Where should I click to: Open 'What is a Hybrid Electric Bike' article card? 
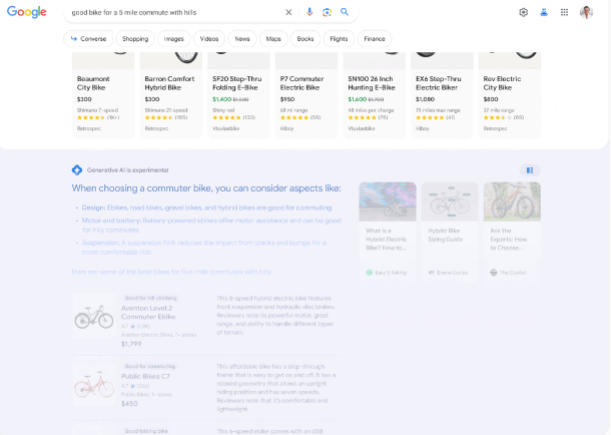click(x=387, y=230)
